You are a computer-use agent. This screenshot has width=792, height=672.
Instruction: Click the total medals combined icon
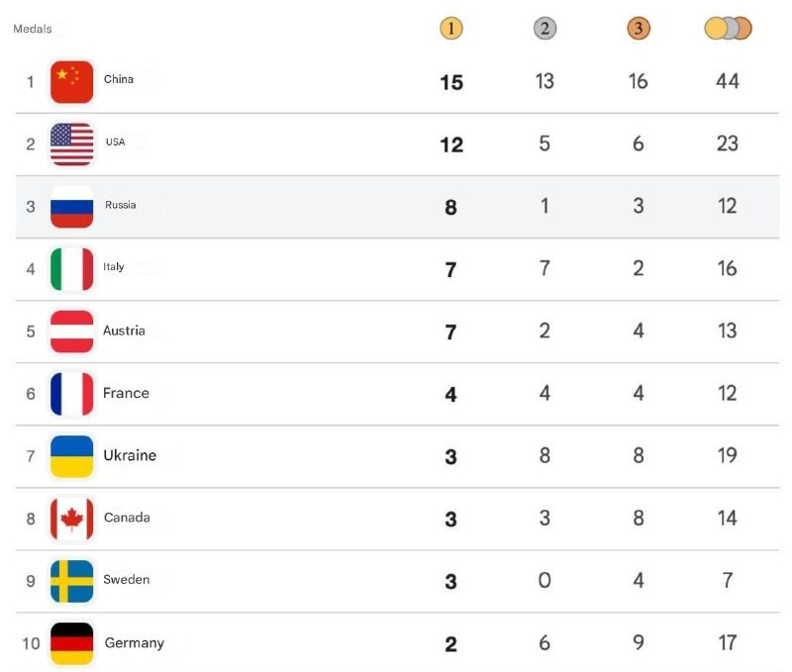point(728,29)
